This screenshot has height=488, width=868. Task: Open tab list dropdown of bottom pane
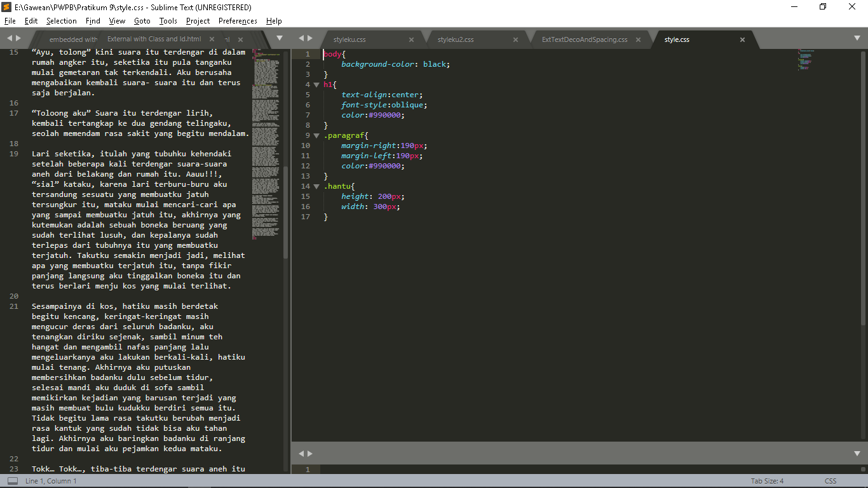(857, 453)
